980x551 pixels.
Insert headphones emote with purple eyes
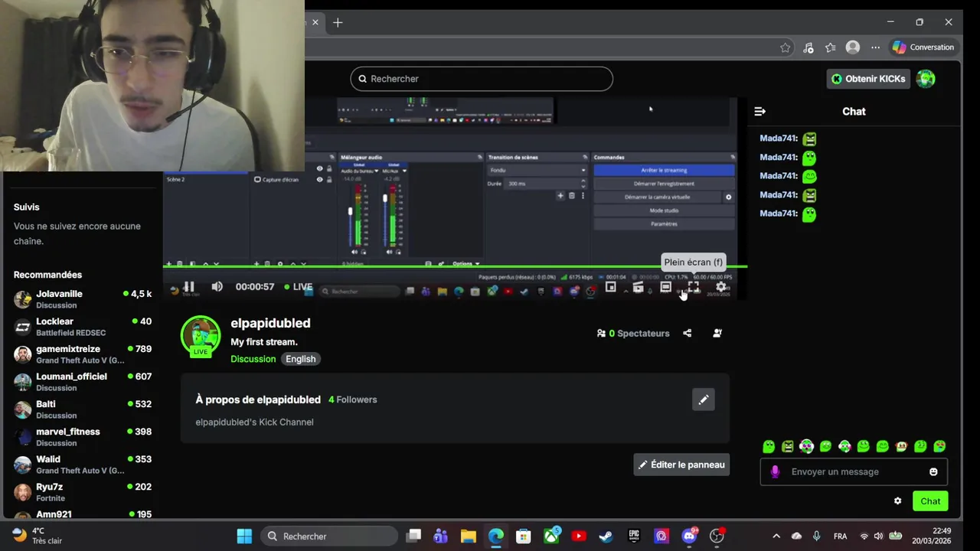click(x=807, y=446)
